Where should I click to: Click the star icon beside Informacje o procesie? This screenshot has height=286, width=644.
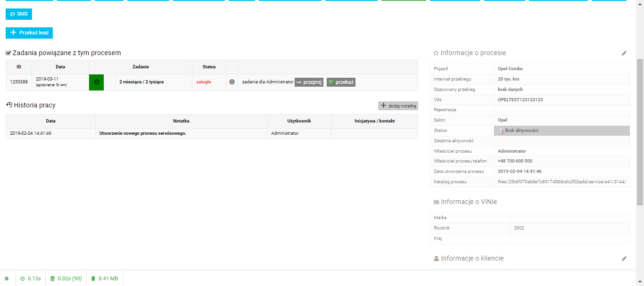(x=436, y=53)
